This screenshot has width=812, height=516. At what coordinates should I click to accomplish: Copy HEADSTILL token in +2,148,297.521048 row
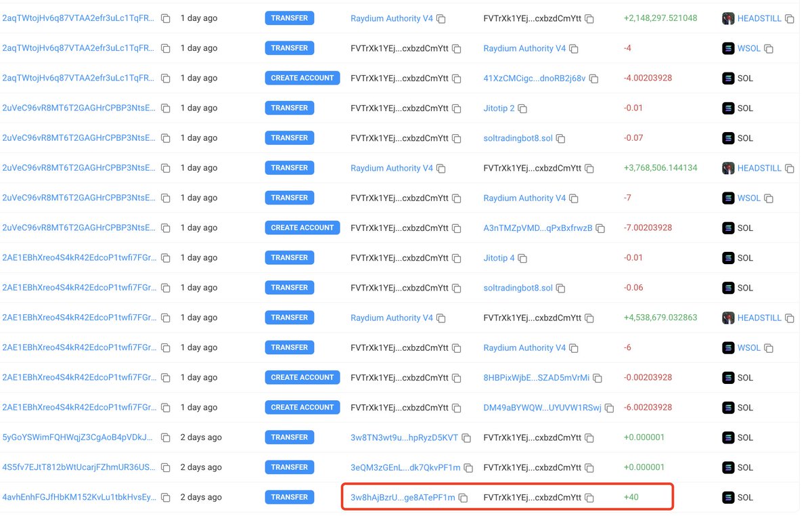(x=789, y=19)
